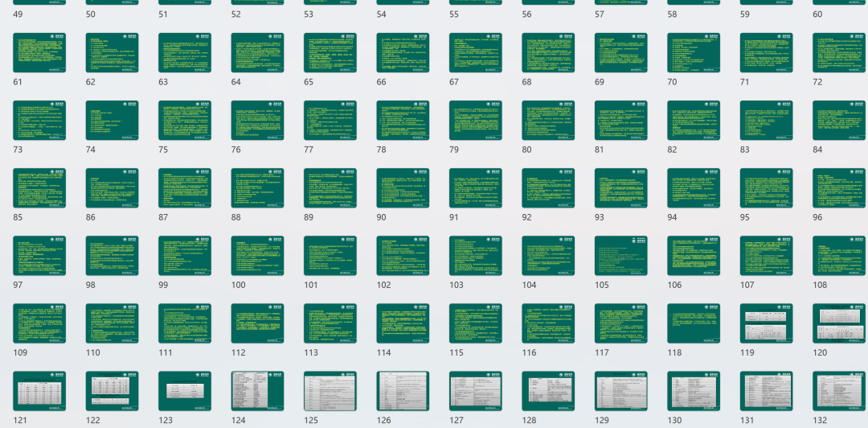Click slide thumbnail numbered 64
This screenshot has height=428, width=868.
(x=257, y=53)
